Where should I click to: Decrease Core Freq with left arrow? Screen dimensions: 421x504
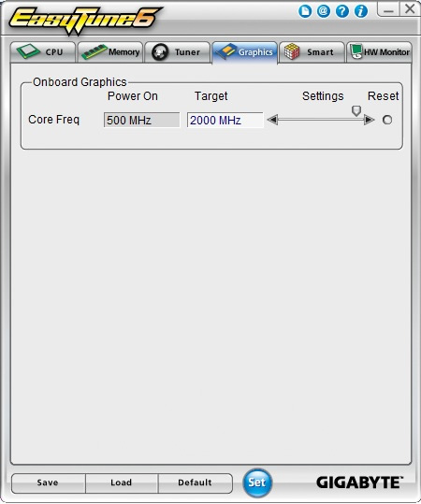(272, 120)
